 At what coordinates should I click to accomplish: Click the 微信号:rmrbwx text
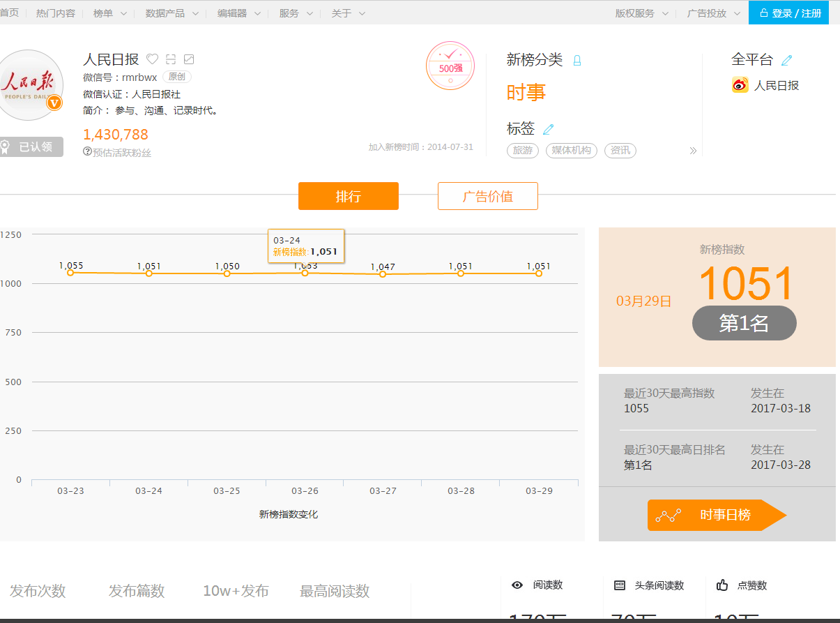click(120, 77)
